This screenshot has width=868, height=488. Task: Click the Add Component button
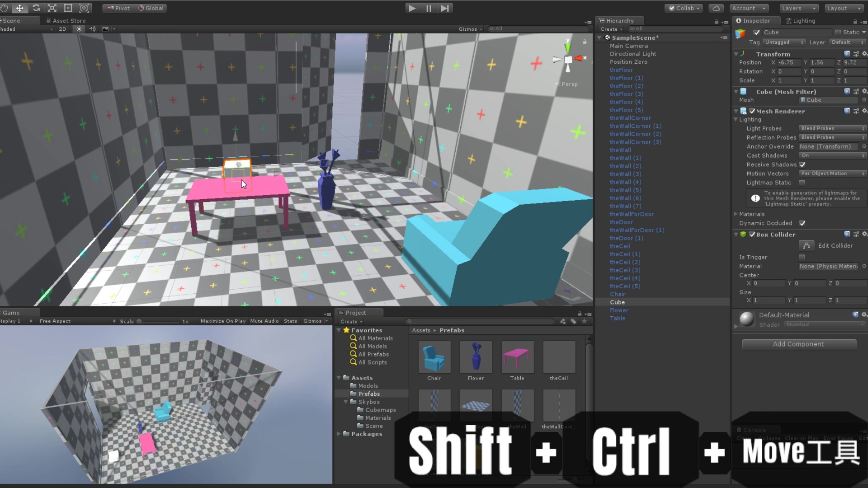799,344
